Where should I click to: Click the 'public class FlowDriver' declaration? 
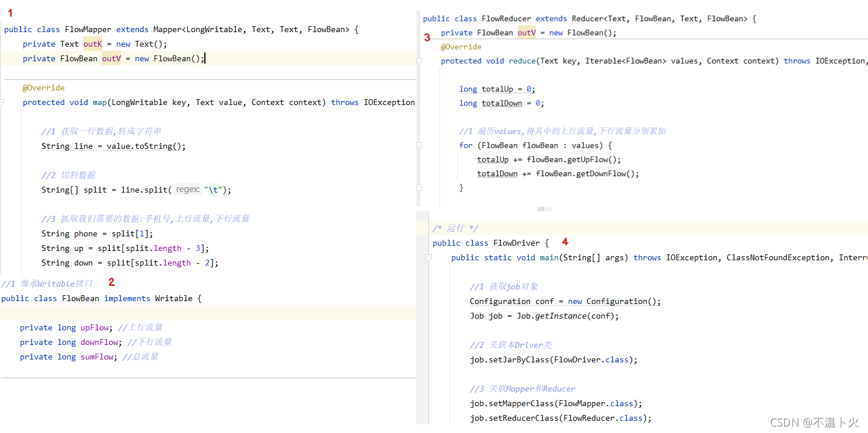click(x=491, y=243)
